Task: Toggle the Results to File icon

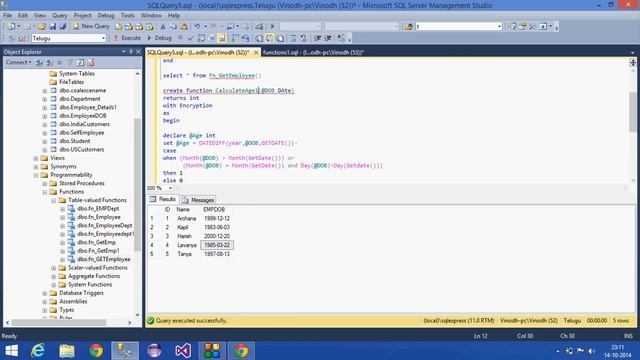Action: point(280,38)
